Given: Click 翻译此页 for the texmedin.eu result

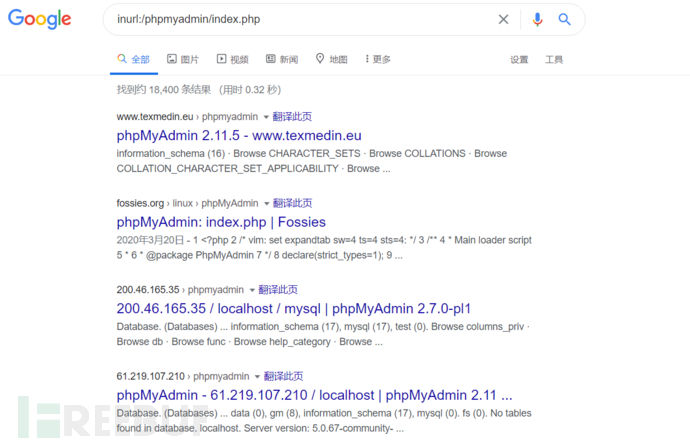Looking at the screenshot, I should point(292,117).
